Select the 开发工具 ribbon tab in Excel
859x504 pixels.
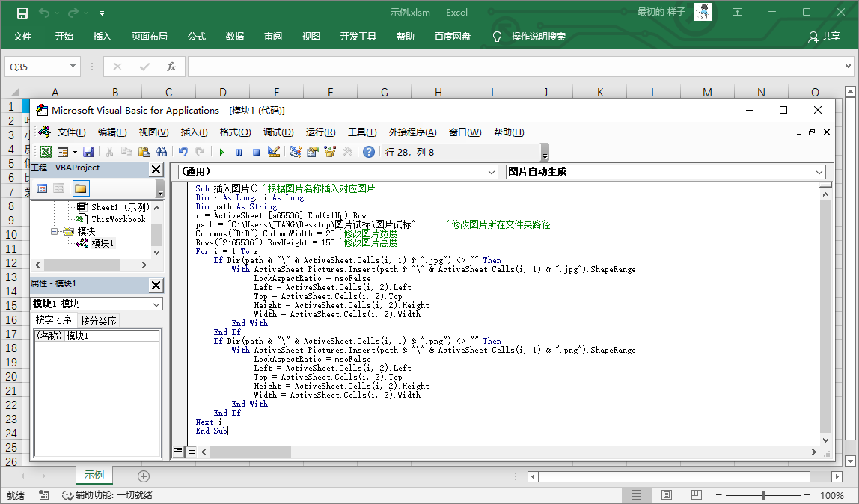[x=358, y=36]
